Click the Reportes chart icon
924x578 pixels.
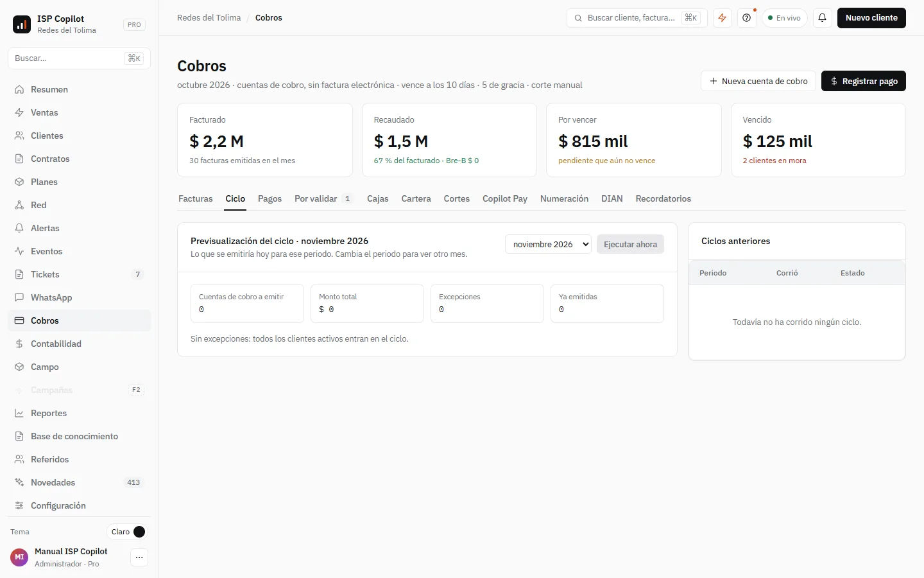point(19,413)
